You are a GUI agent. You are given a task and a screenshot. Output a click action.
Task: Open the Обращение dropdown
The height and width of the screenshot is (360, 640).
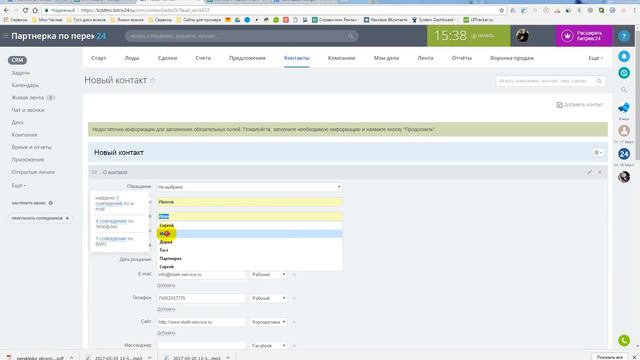coord(249,187)
